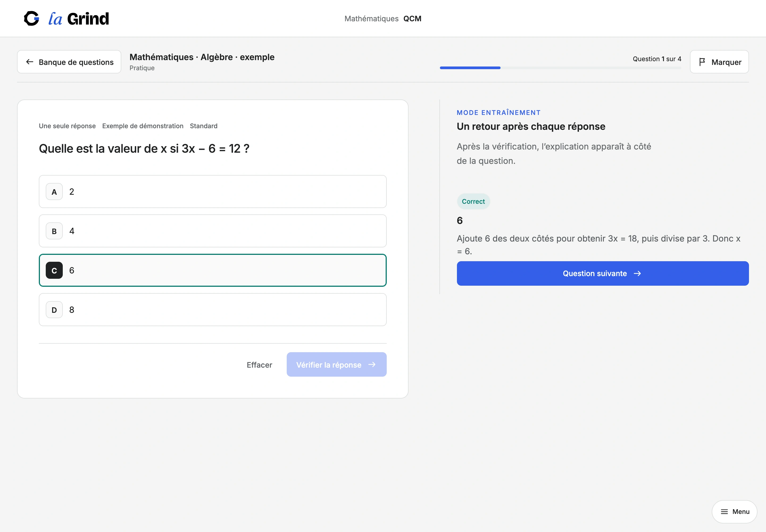Click 'Un retour après chaque réponse' heading

(531, 126)
